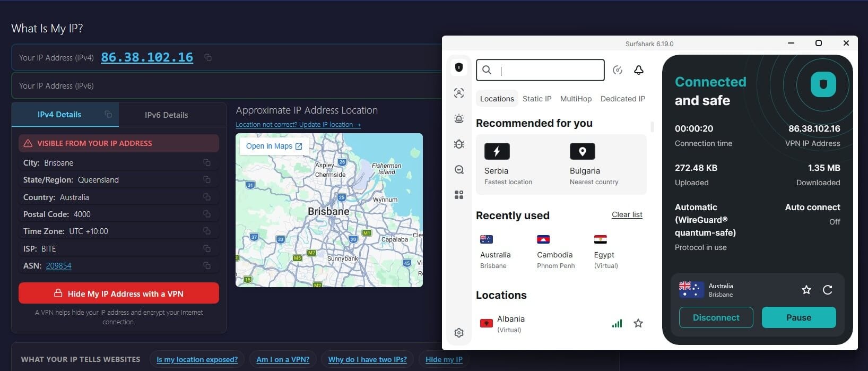
Task: Switch to the Dedicated IP tab
Action: [x=623, y=99]
